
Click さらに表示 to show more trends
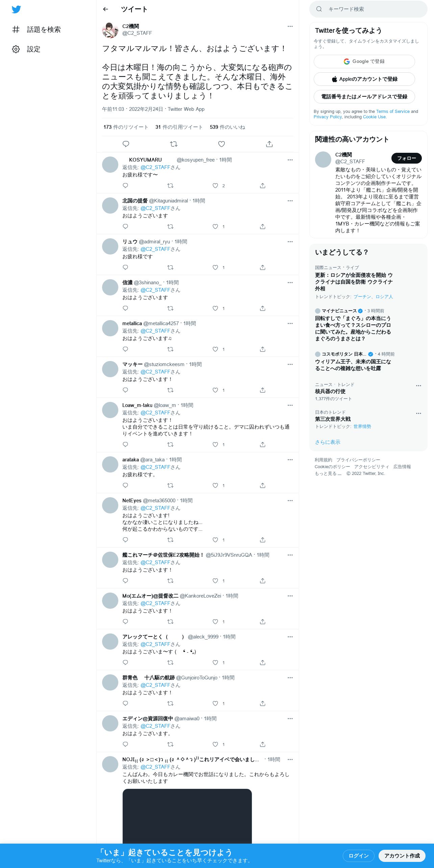tap(328, 442)
